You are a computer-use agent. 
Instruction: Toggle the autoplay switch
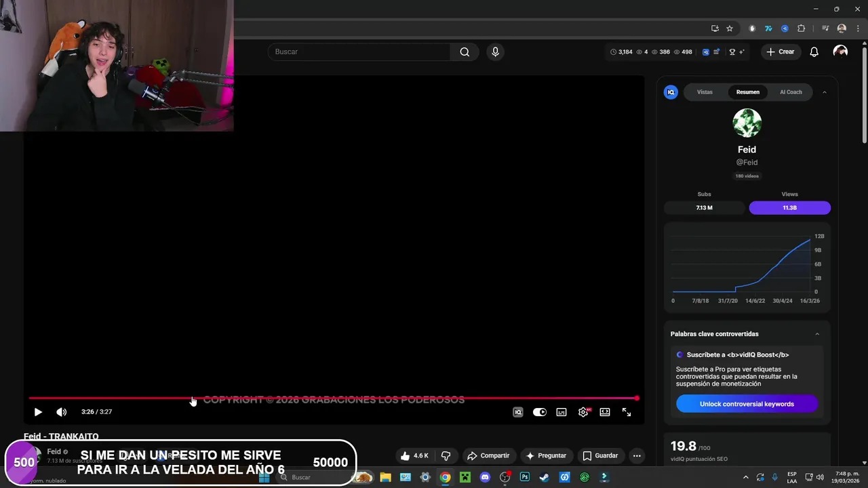[x=540, y=412]
